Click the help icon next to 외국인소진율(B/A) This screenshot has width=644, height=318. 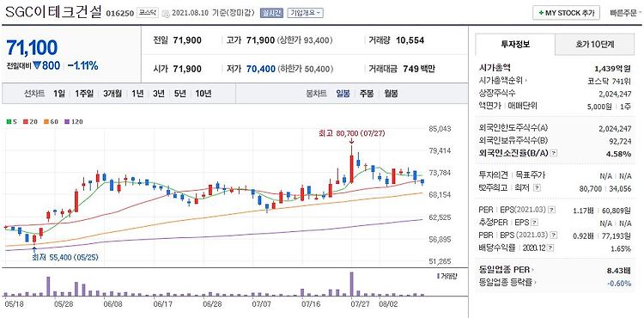click(x=554, y=153)
